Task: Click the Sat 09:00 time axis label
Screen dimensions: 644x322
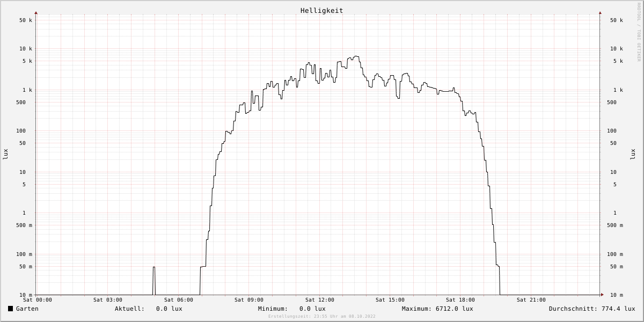Action: 249,300
